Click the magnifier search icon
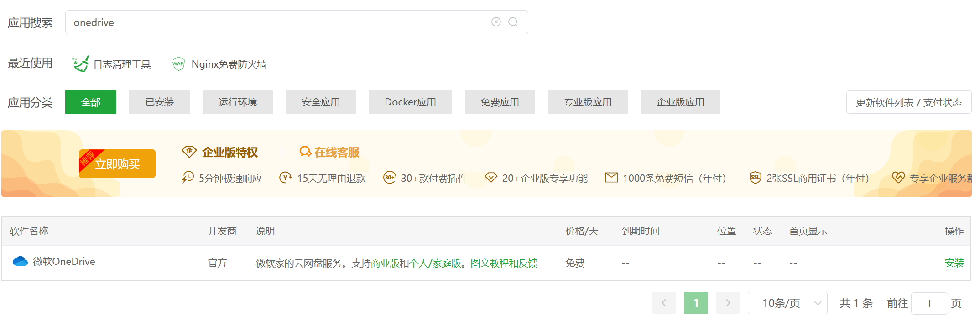The image size is (980, 327). pos(513,22)
